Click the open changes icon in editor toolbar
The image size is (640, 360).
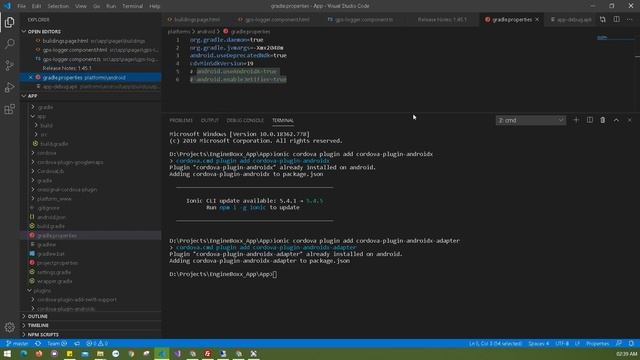602,19
